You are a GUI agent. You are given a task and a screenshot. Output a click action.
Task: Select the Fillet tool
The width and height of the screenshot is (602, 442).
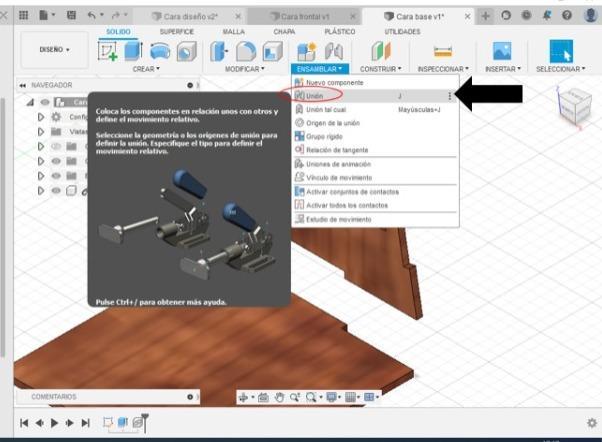coord(246,51)
